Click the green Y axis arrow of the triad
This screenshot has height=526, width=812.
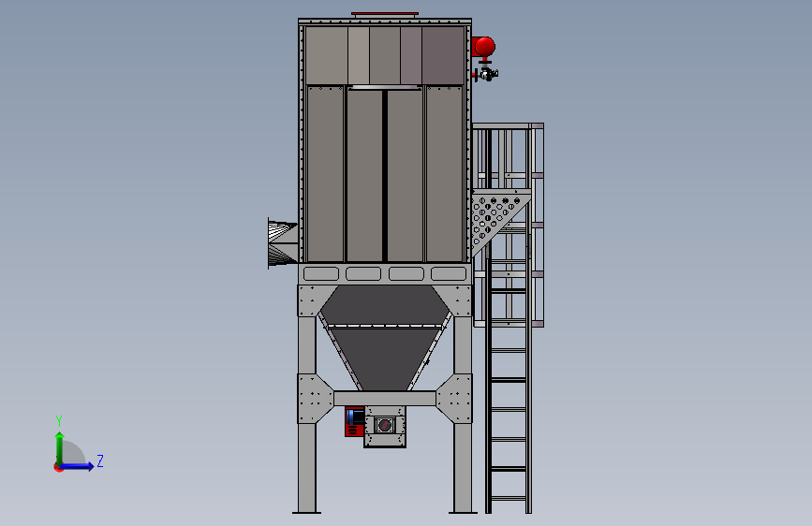pyautogui.click(x=60, y=447)
